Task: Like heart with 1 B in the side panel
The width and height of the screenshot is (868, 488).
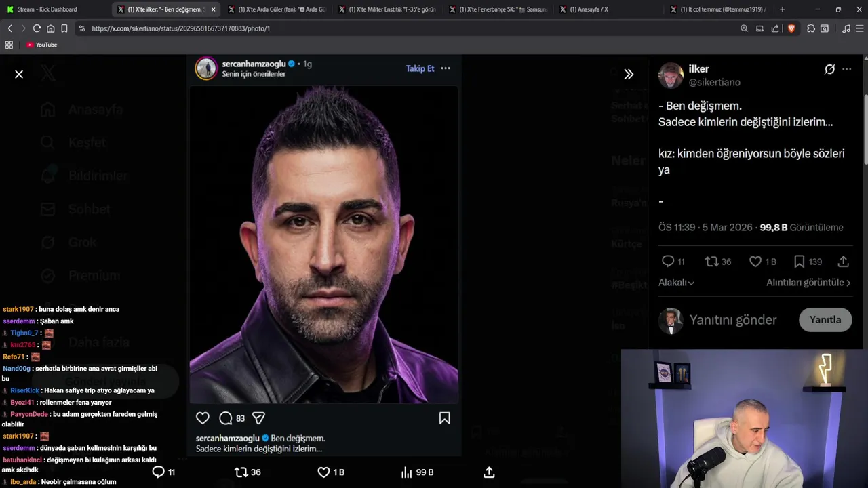Action: pyautogui.click(x=763, y=262)
